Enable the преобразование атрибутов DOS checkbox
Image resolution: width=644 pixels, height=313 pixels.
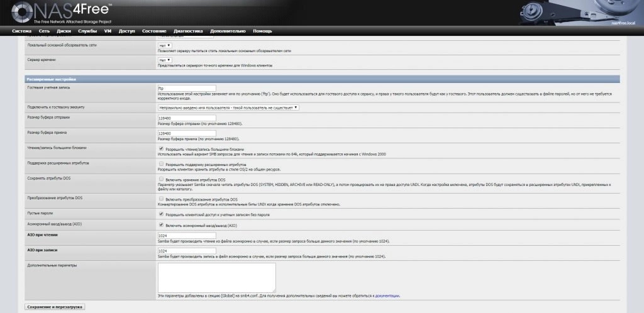pos(162,199)
